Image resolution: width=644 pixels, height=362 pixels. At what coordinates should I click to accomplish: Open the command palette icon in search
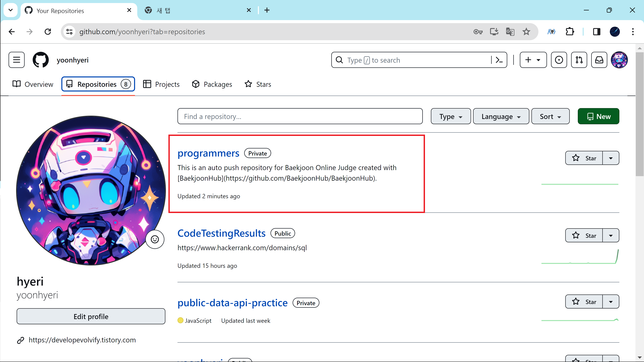point(499,60)
